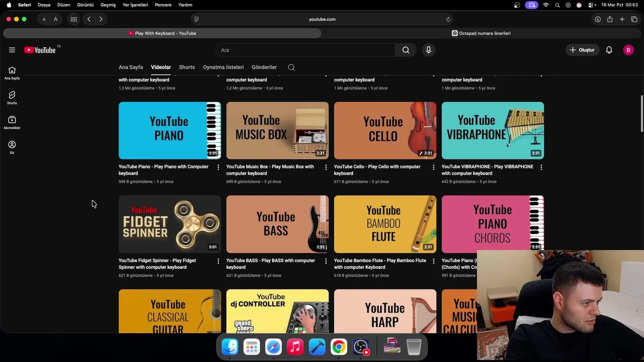
Task: Open options for YouTube VIBRAPHONE video
Action: [541, 167]
